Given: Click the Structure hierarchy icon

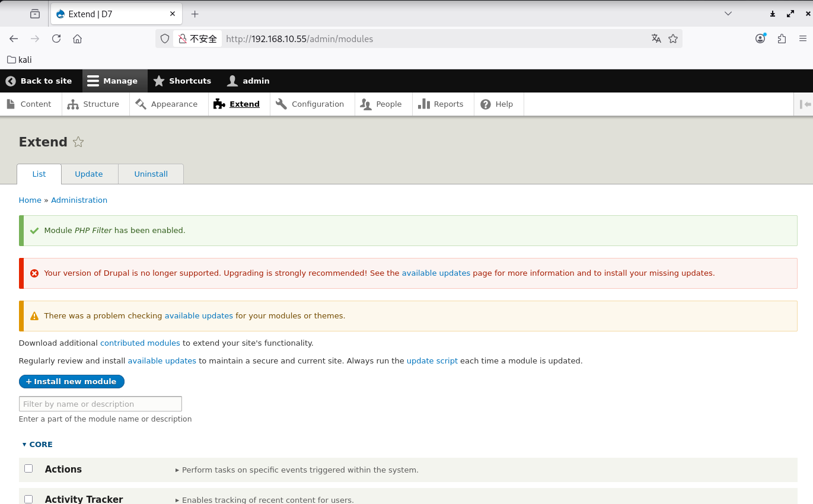Looking at the screenshot, I should point(73,104).
